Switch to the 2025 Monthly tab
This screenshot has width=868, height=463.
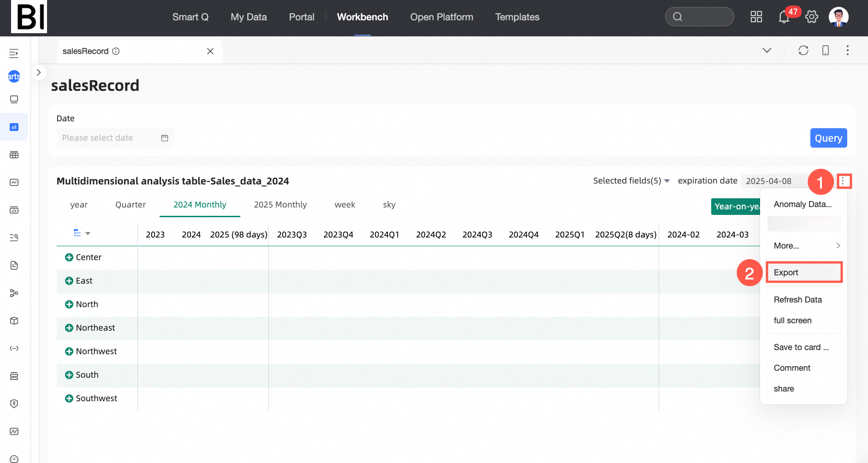pyautogui.click(x=280, y=205)
